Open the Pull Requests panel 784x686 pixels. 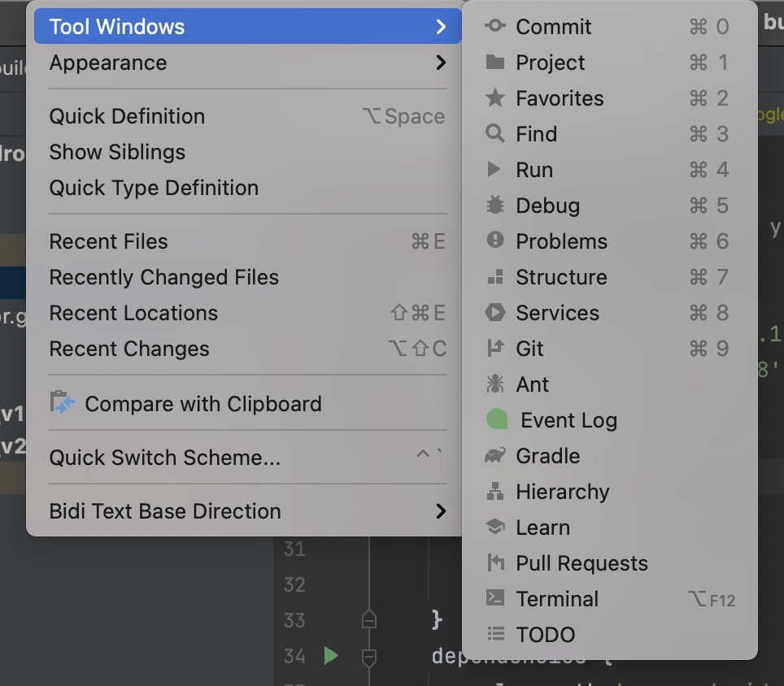[x=581, y=563]
